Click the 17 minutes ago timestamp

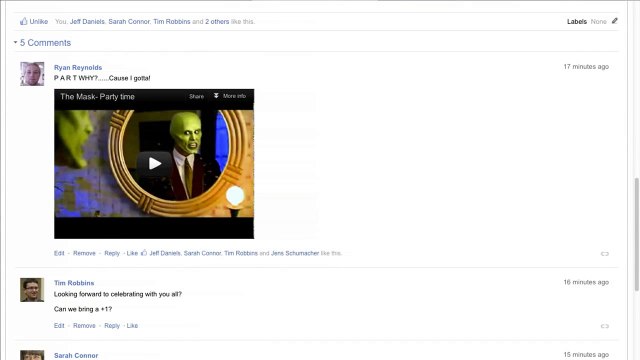tap(586, 67)
